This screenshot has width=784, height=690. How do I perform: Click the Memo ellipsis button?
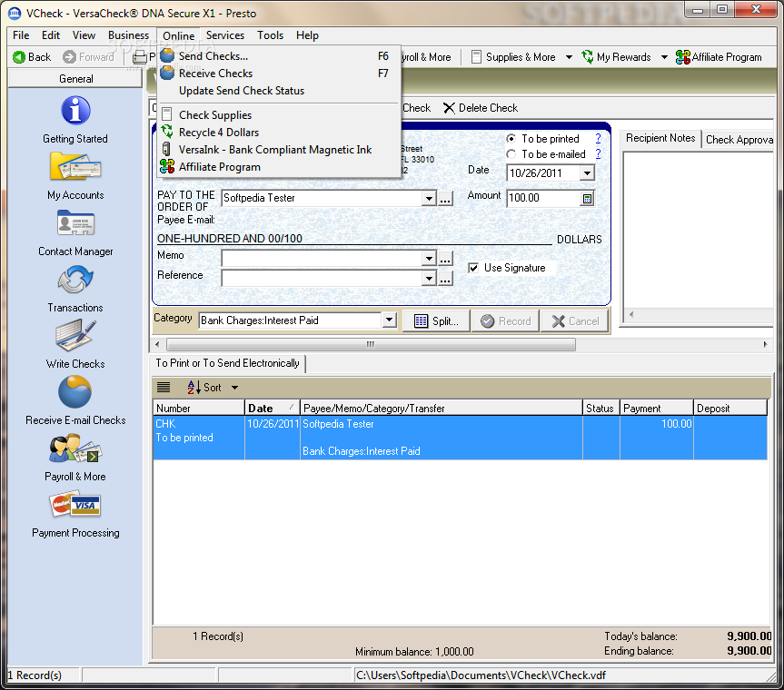click(x=445, y=259)
